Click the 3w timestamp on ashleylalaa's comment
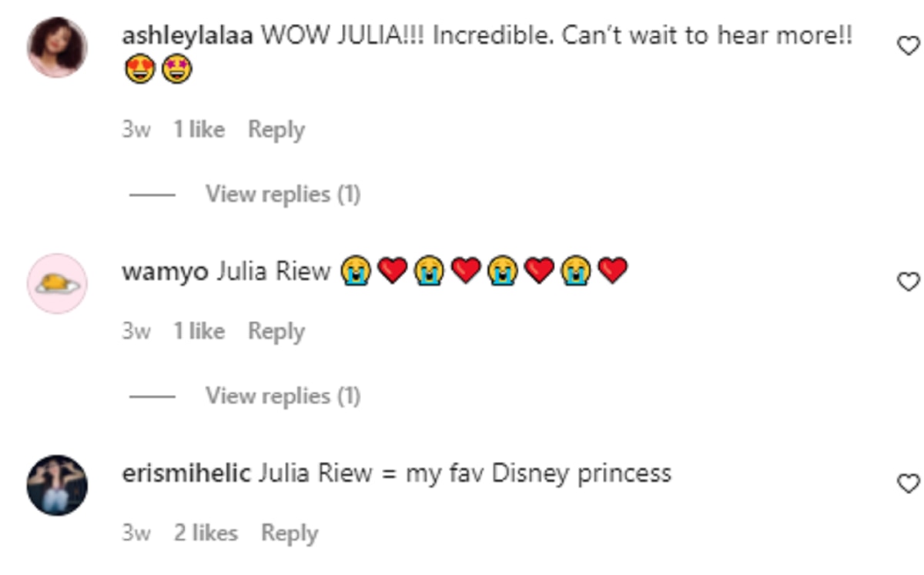 pyautogui.click(x=136, y=129)
